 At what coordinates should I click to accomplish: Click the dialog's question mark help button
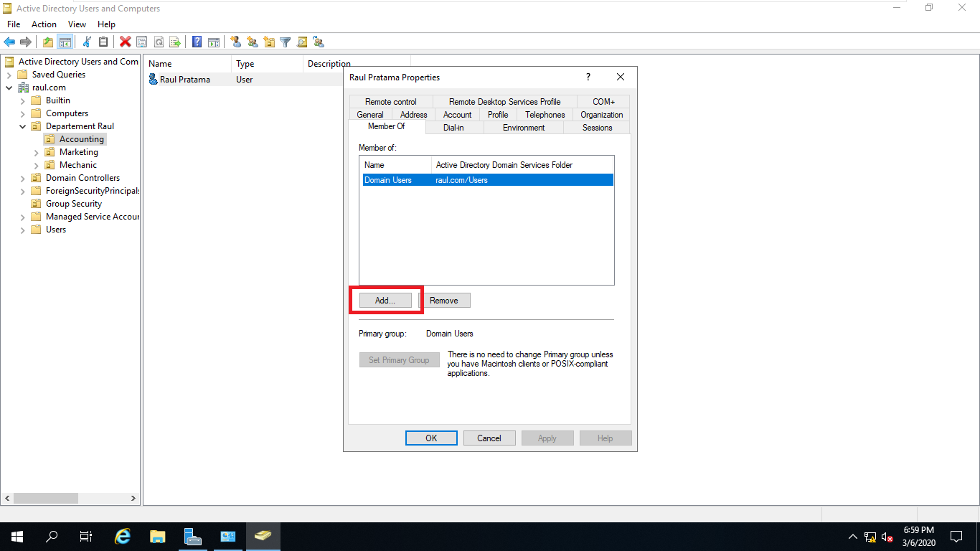[x=588, y=77]
